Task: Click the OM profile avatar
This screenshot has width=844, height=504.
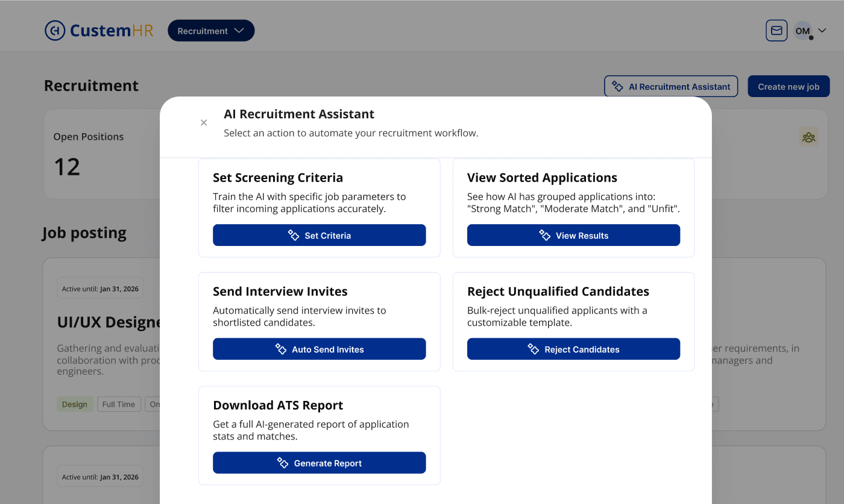Action: [802, 30]
